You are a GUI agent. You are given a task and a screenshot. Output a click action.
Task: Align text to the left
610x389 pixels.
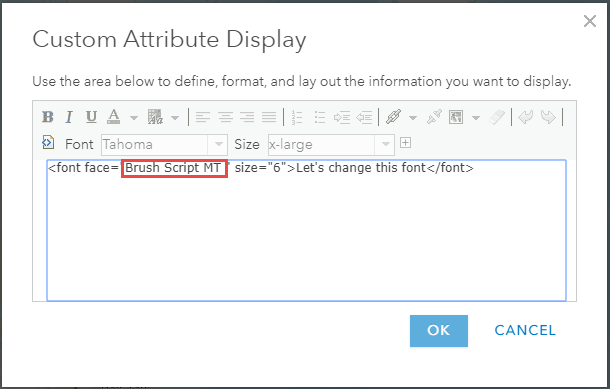(x=203, y=117)
